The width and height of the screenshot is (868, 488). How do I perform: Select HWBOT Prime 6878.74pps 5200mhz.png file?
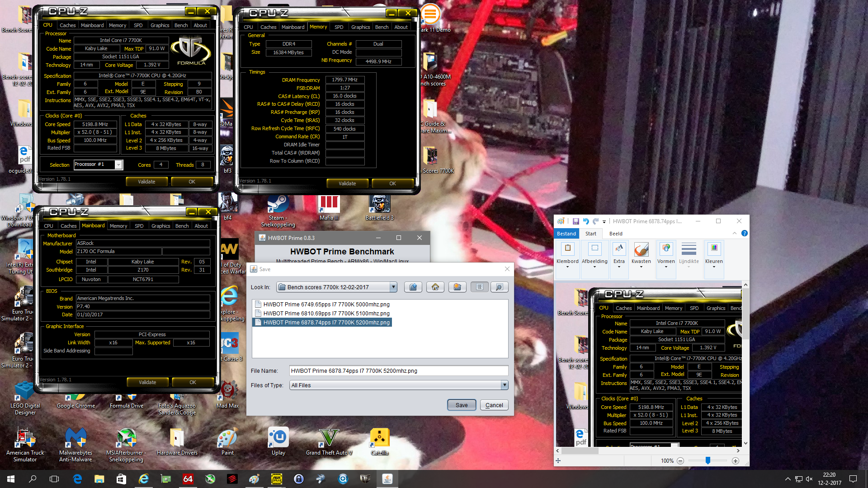322,323
